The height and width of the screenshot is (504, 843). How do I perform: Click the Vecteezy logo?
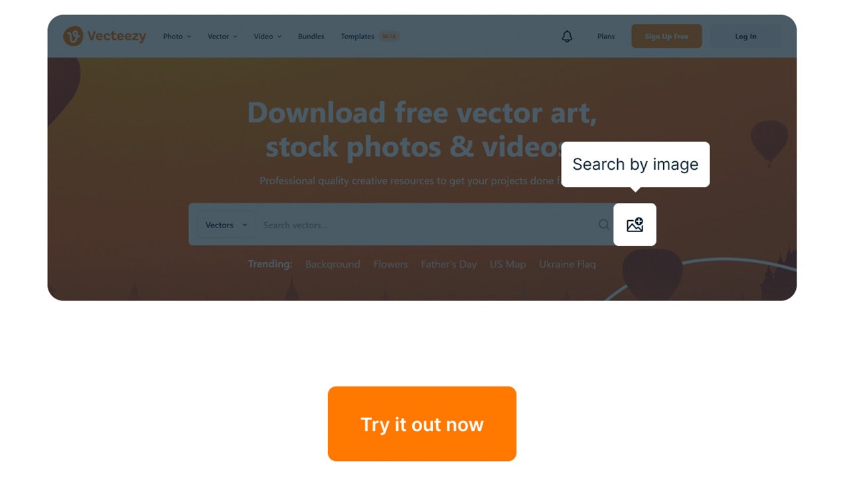click(x=104, y=36)
